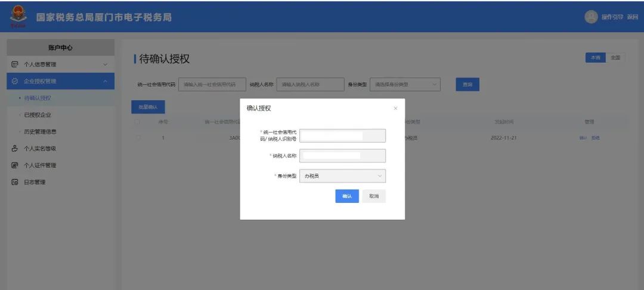644x290 pixels.
Task: Switch to the 全国 tab
Action: tap(615, 58)
